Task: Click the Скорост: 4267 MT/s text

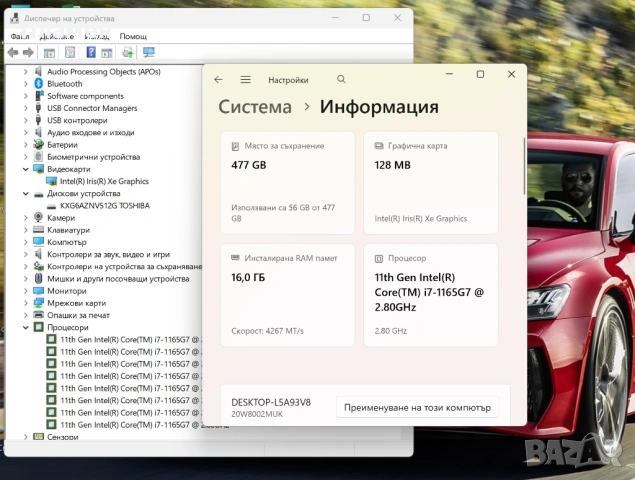Action: click(267, 331)
